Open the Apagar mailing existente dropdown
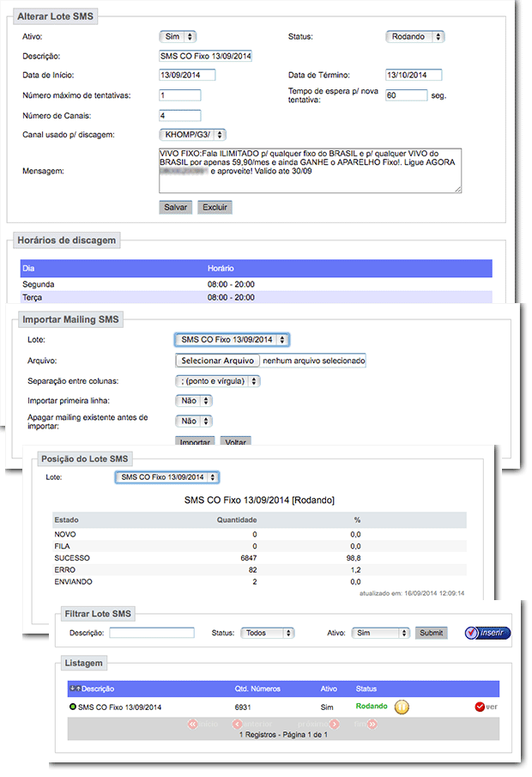Screen dimensions: 532x777 pyautogui.click(x=194, y=421)
